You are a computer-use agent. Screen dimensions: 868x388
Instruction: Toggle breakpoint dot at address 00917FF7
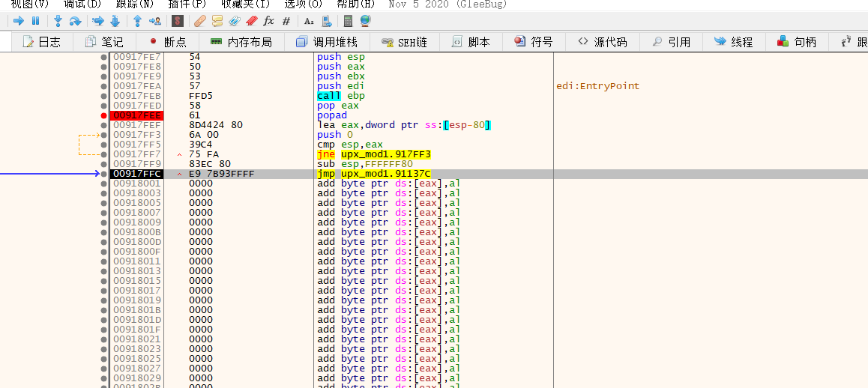tap(103, 154)
